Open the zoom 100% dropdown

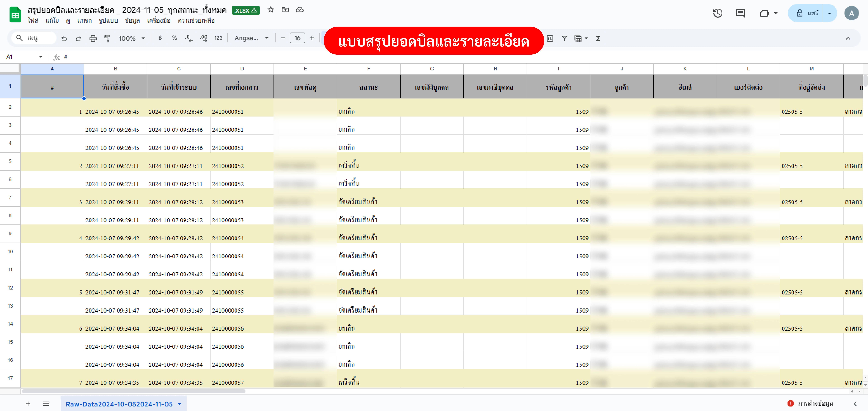131,38
